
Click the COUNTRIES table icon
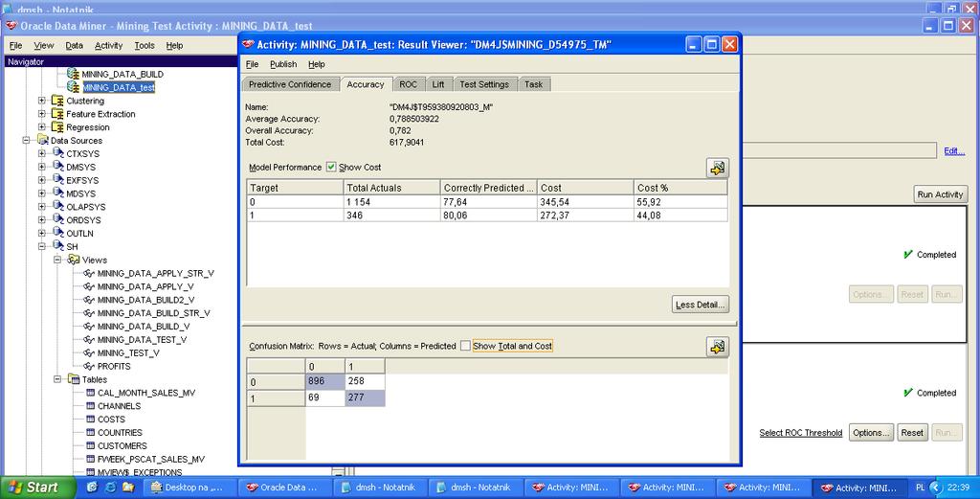tap(91, 432)
